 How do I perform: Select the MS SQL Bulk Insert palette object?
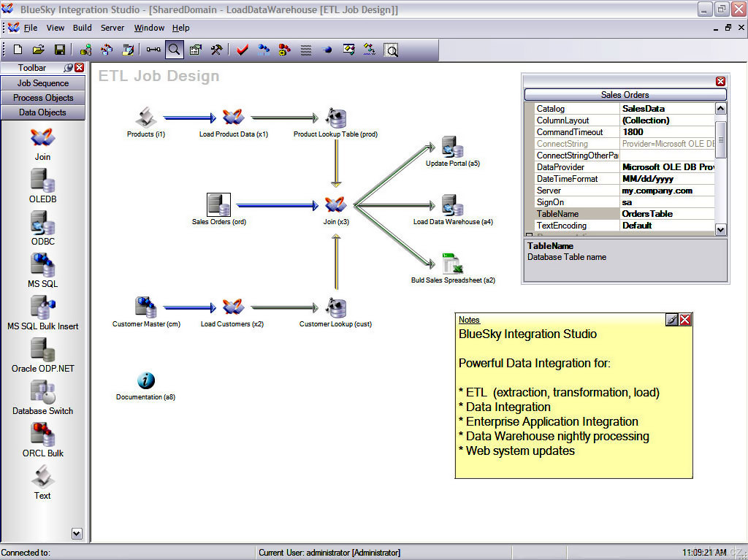coord(42,313)
